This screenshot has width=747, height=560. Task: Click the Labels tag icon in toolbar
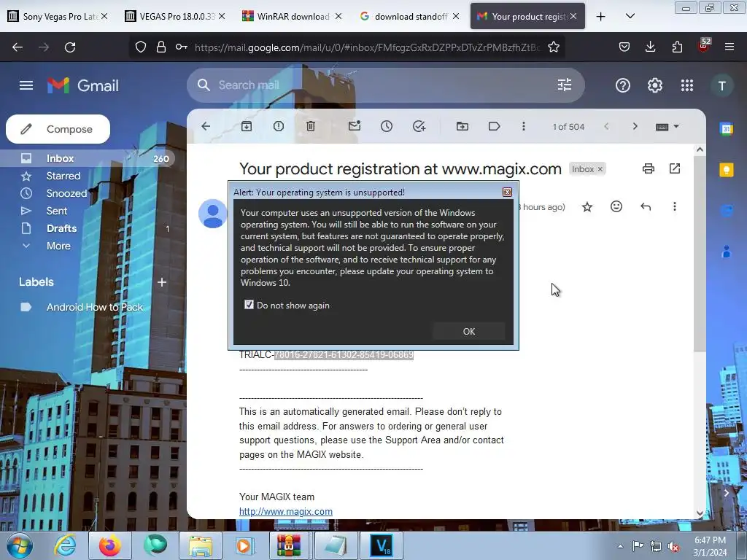point(494,126)
